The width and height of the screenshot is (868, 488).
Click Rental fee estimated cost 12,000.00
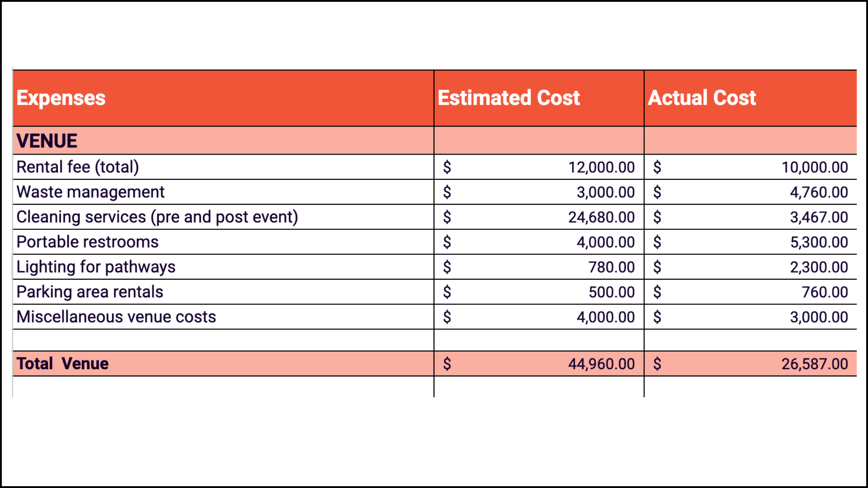point(601,168)
